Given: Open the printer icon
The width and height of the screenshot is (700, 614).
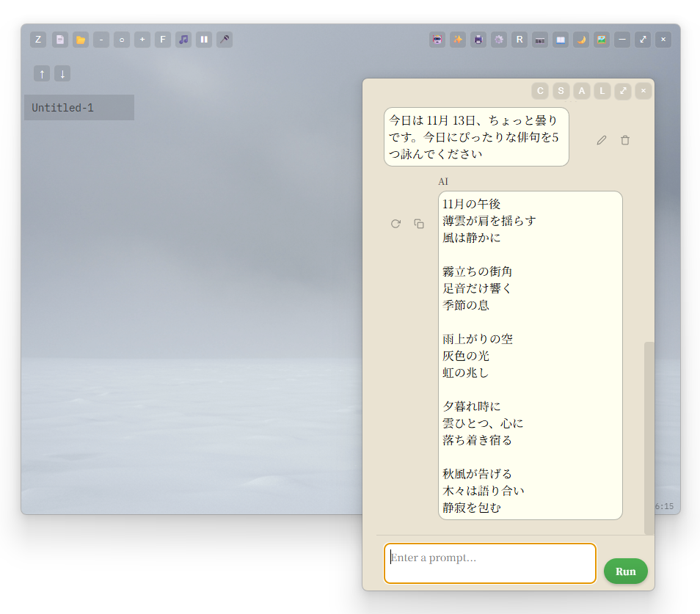Looking at the screenshot, I should tap(478, 40).
